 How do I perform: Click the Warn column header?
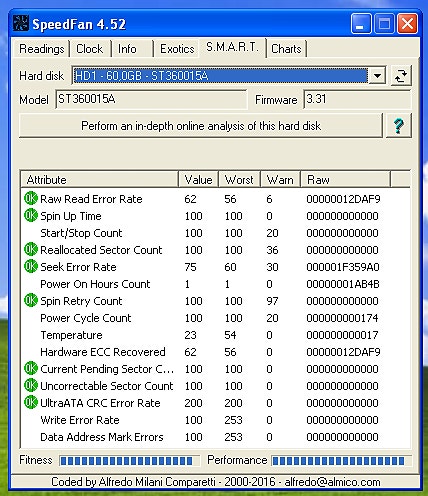point(280,180)
